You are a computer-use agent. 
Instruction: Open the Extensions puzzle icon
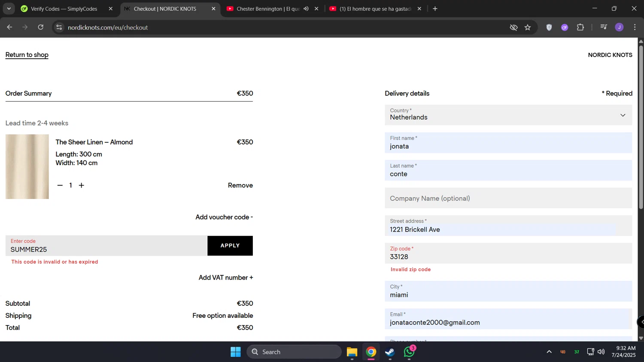(x=580, y=27)
